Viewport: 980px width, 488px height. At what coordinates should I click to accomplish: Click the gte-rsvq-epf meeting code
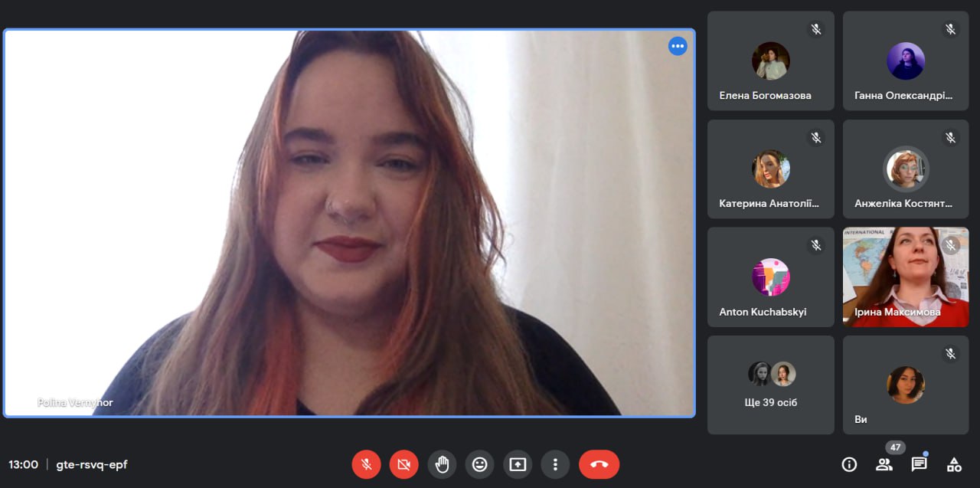(92, 465)
